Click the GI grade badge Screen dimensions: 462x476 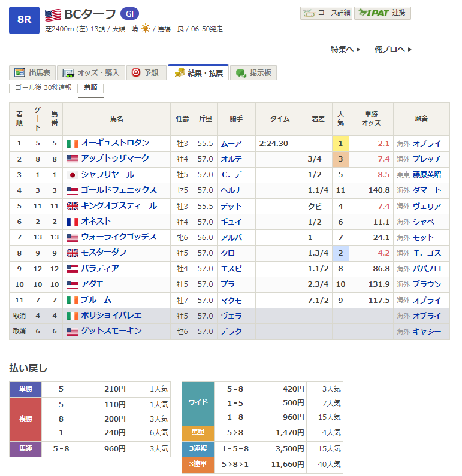(x=129, y=14)
